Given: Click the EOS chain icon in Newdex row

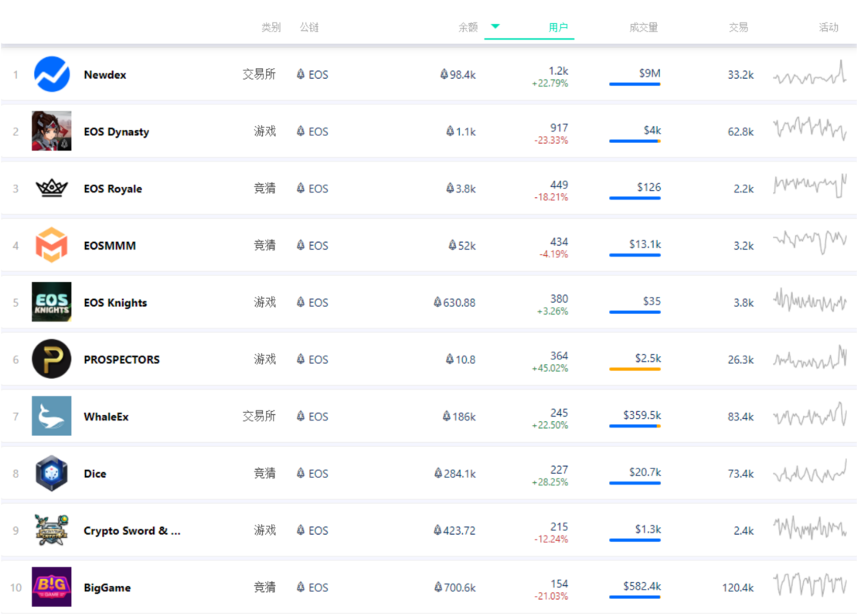Looking at the screenshot, I should pos(301,74).
